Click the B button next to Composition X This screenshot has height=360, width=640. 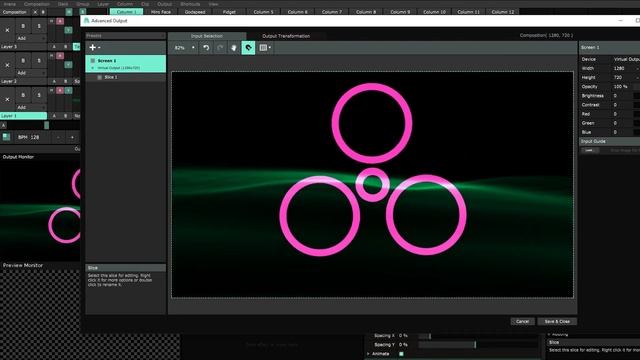(43, 12)
